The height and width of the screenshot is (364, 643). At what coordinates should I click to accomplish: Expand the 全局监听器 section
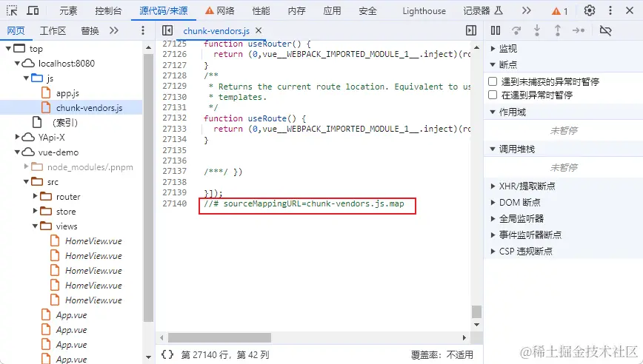[x=493, y=219]
